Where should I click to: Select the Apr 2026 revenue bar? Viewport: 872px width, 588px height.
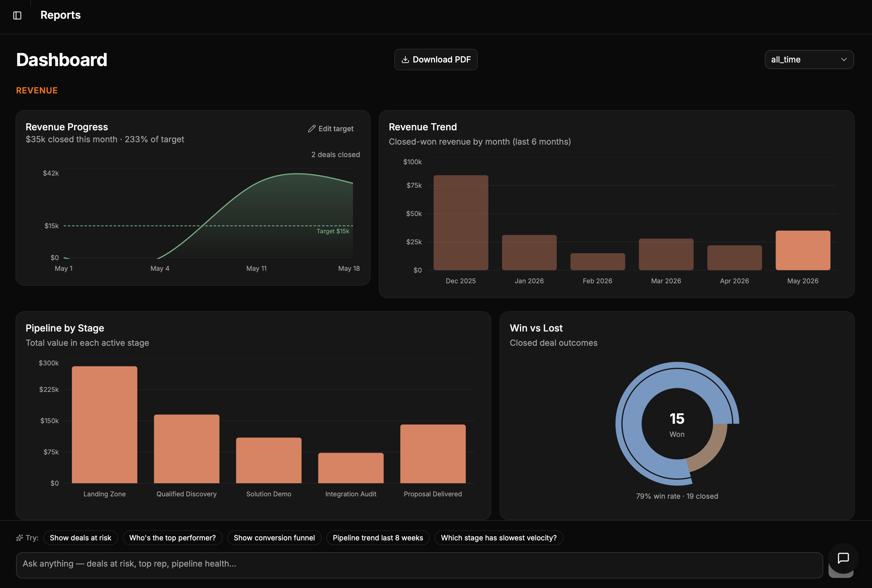pyautogui.click(x=735, y=258)
